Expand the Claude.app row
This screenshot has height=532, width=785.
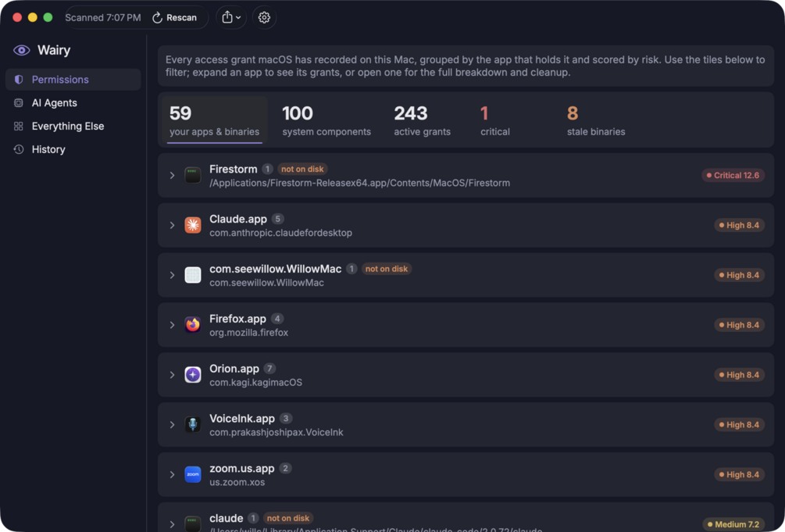coord(172,226)
